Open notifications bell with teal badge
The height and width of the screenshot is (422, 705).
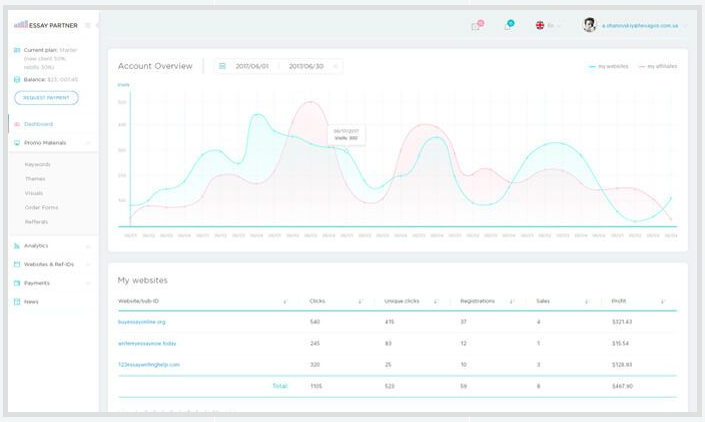pos(507,26)
